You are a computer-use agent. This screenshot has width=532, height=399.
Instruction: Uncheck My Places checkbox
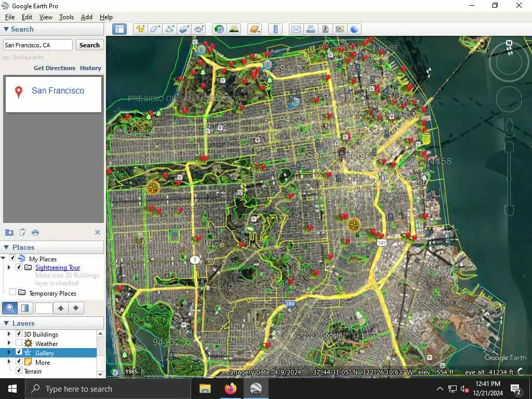[12, 258]
